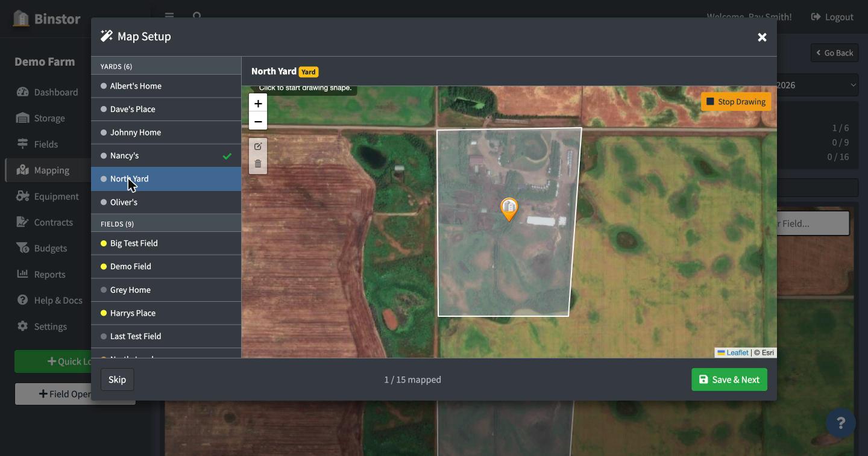Click Save & Next button
This screenshot has height=456, width=868.
click(x=729, y=379)
